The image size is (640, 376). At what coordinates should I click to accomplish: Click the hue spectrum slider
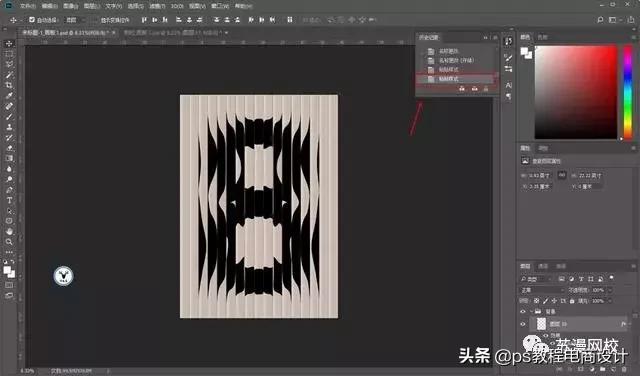tap(628, 92)
